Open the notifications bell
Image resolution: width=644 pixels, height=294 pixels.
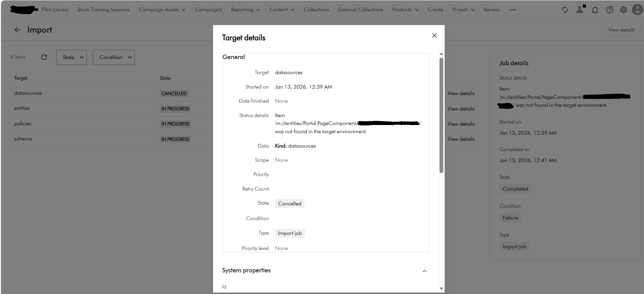[595, 10]
